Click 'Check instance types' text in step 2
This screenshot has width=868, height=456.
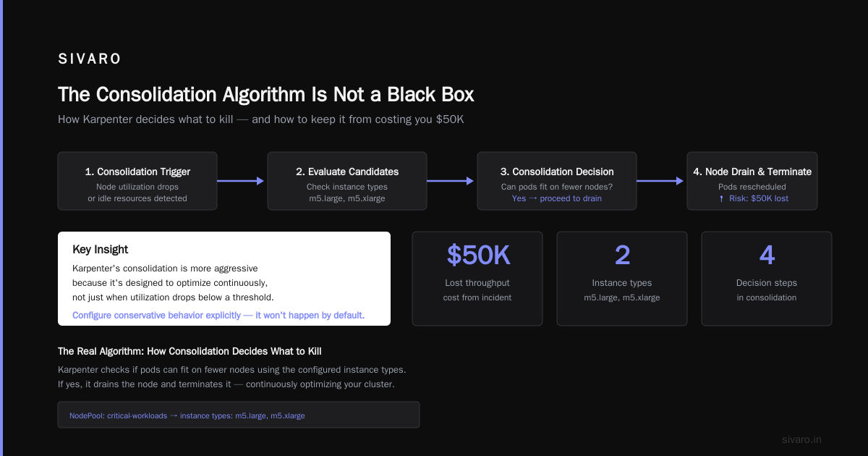(347, 187)
